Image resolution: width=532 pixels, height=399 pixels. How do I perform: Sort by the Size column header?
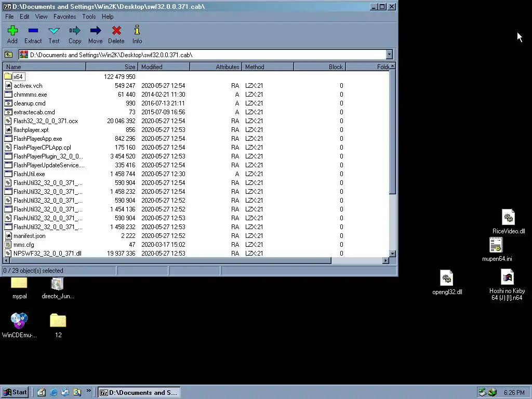112,67
